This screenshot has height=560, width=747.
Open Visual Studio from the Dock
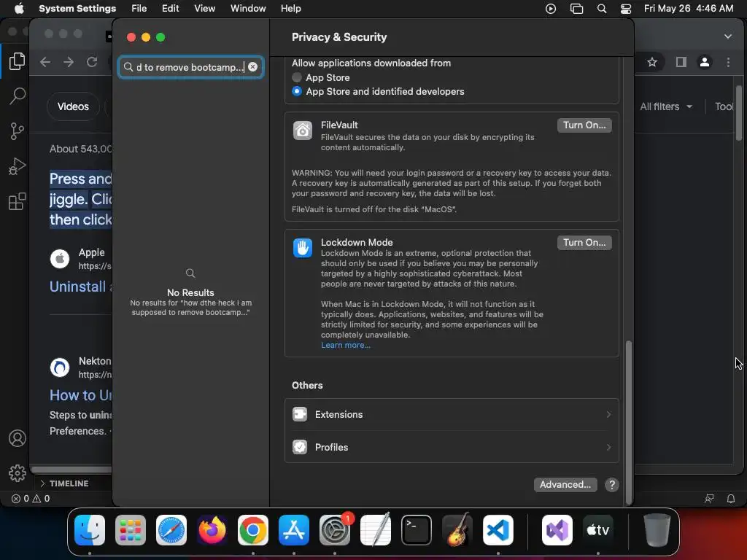coord(557,530)
